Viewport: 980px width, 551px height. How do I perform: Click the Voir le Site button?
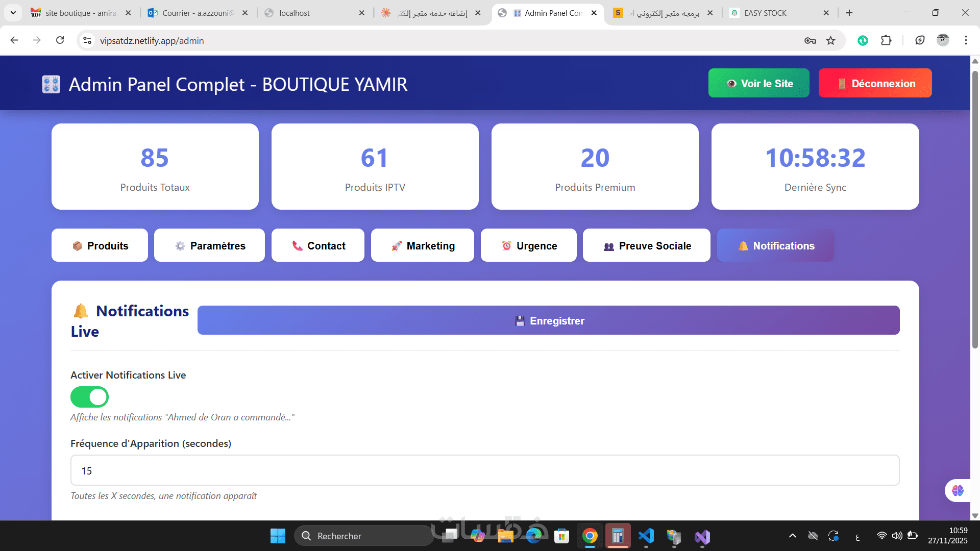pyautogui.click(x=758, y=83)
